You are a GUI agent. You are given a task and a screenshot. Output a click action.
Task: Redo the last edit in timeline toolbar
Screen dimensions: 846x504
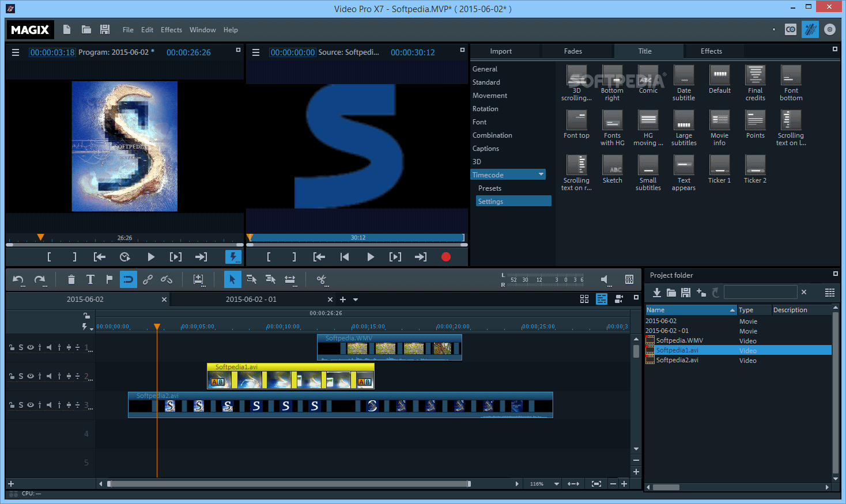(40, 280)
